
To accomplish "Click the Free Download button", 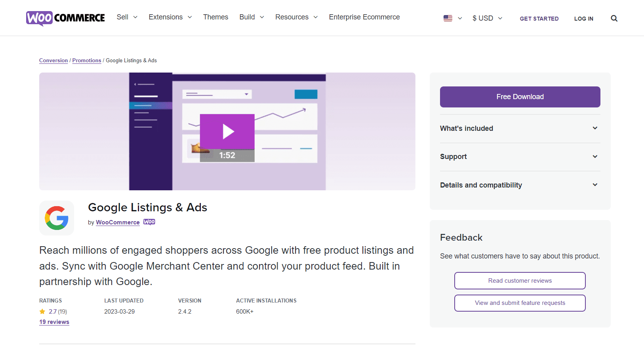I will [x=520, y=97].
